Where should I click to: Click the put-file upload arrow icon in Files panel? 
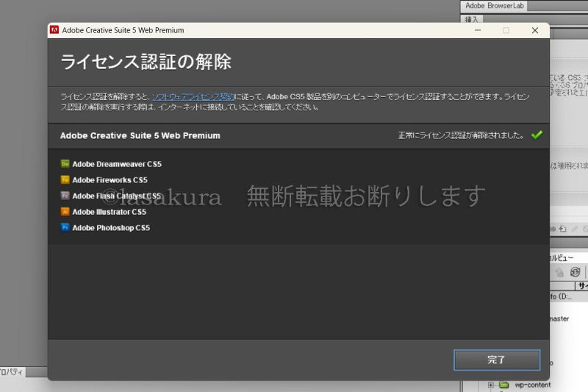[x=559, y=272]
